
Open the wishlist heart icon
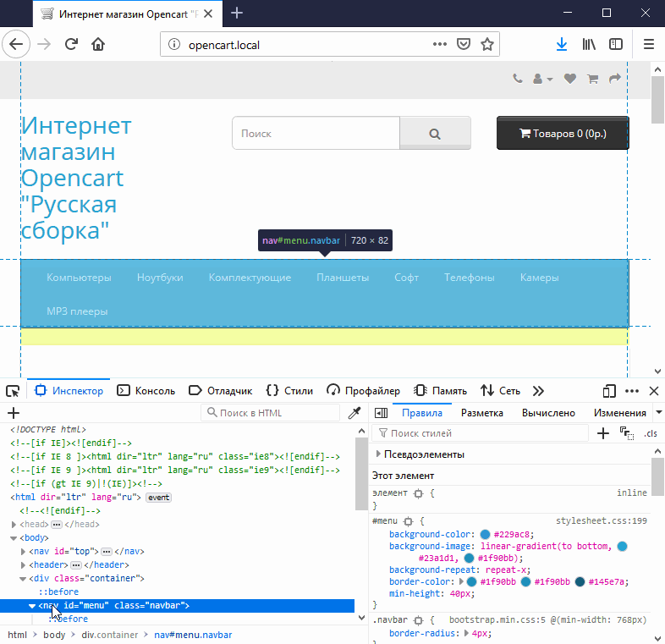[570, 79]
